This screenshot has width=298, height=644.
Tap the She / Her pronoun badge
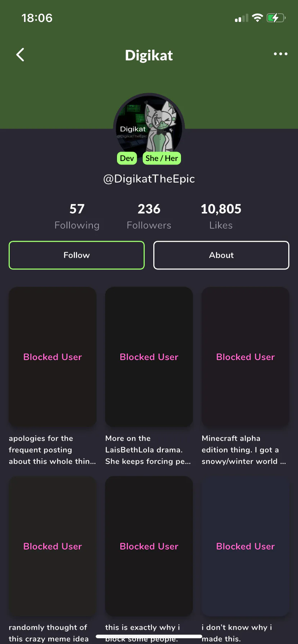pyautogui.click(x=162, y=158)
